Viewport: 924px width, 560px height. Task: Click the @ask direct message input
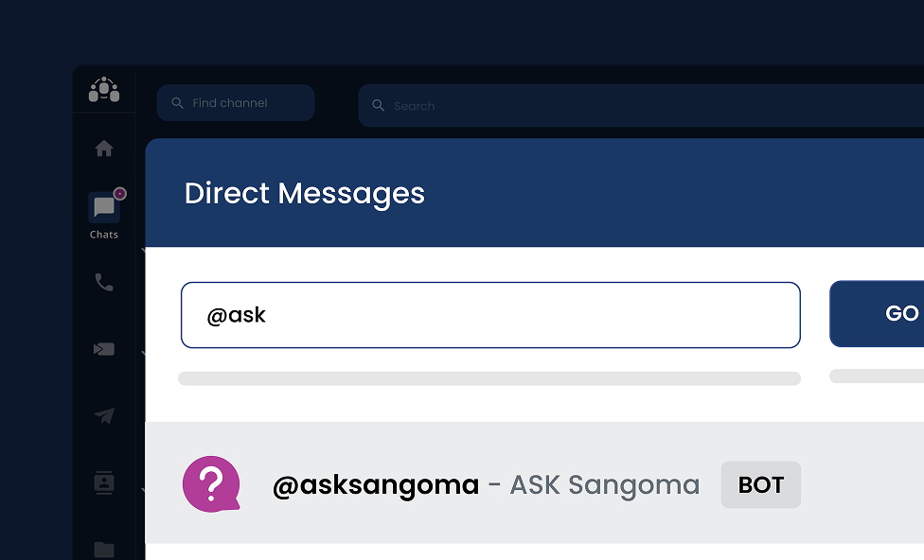tap(490, 315)
